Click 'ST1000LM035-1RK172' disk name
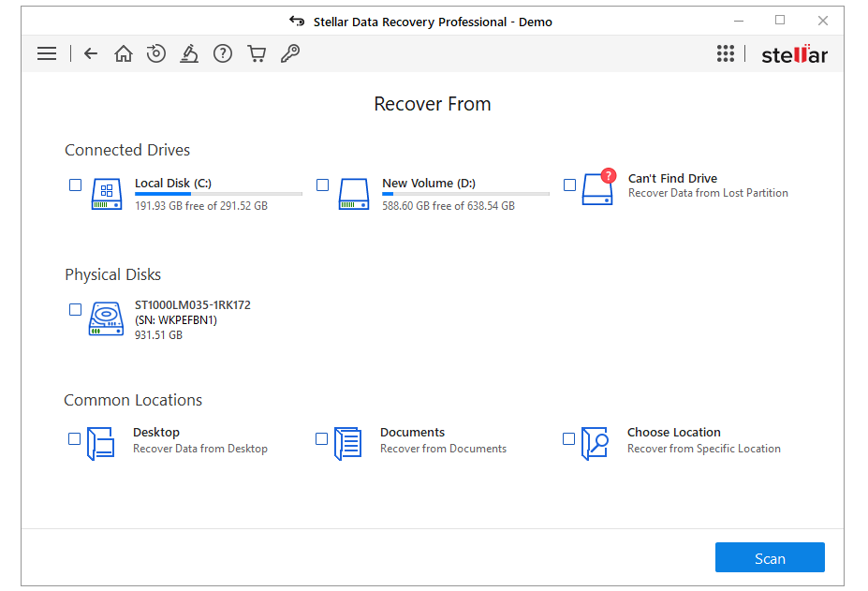This screenshot has height=591, width=868. point(193,305)
